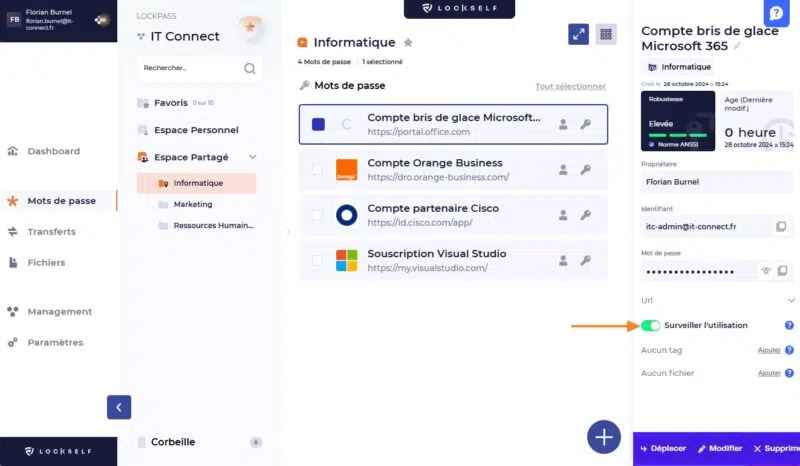The width and height of the screenshot is (800, 466).
Task: Click key icon for Compte bris de glace
Action: tap(586, 124)
